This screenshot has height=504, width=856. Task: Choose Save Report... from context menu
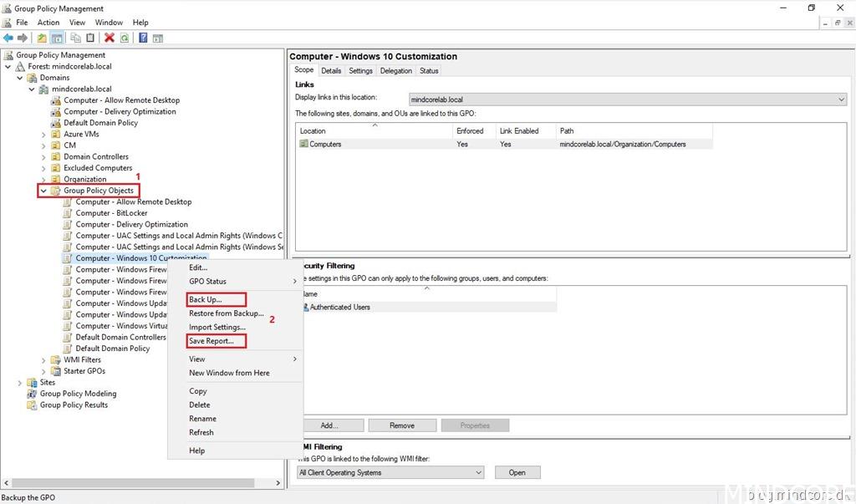[217, 341]
